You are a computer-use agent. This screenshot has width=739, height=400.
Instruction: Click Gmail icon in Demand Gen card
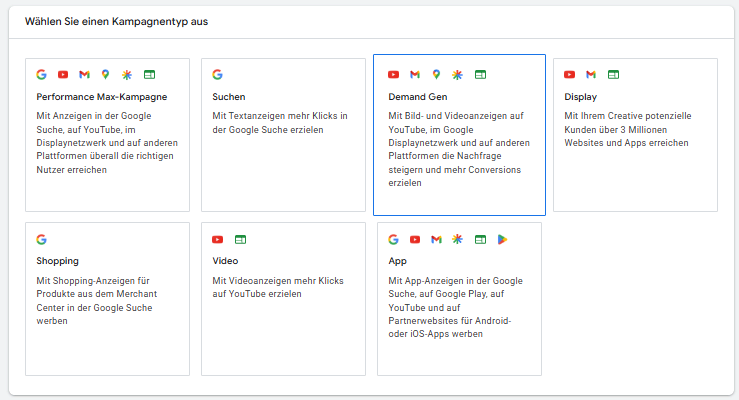[x=415, y=74]
